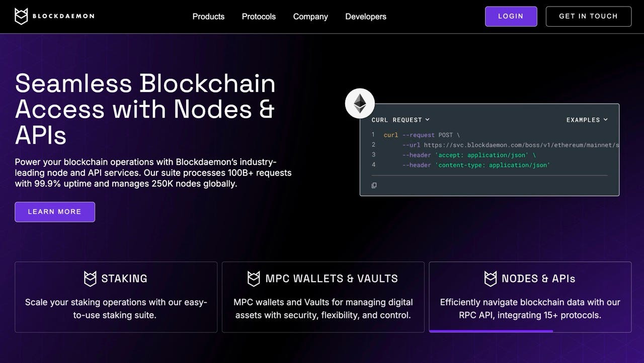Click the Ethereum logo badge above the code panel
This screenshot has width=644, height=363.
pos(360,103)
